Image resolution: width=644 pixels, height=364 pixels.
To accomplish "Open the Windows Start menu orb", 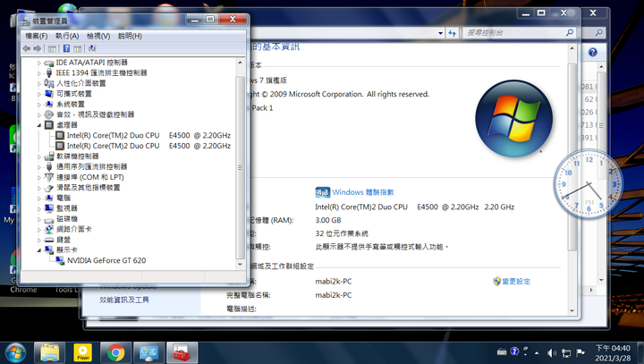I will (x=15, y=352).
